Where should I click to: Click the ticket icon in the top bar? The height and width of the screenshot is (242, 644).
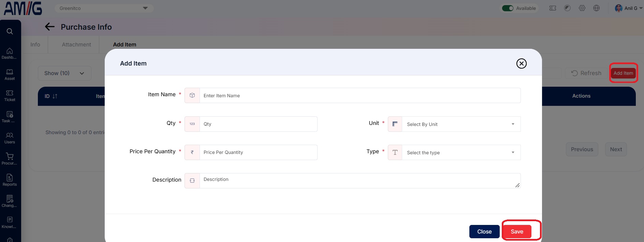point(553,8)
